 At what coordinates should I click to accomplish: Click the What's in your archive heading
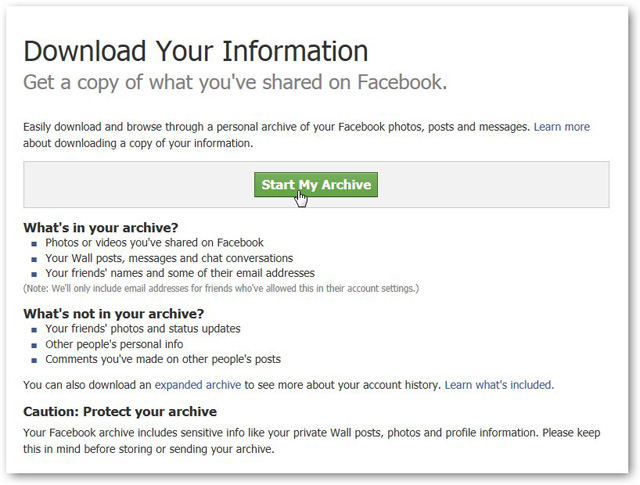[x=101, y=227]
